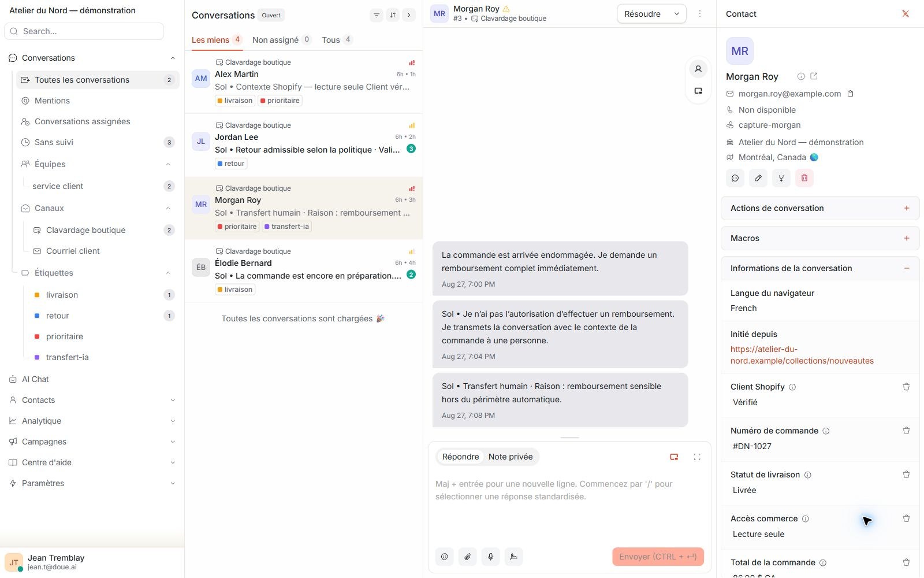
Task: Open Alex Martin conversation
Action: [304, 82]
